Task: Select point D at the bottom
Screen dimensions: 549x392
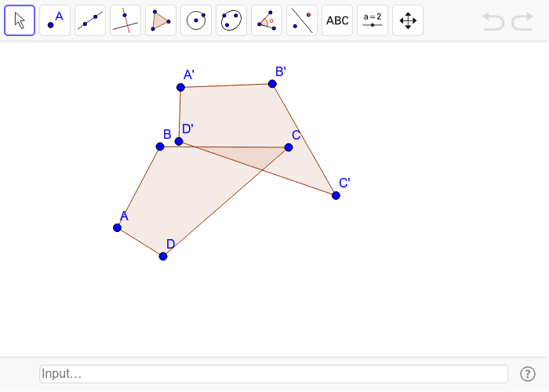Action: point(163,256)
